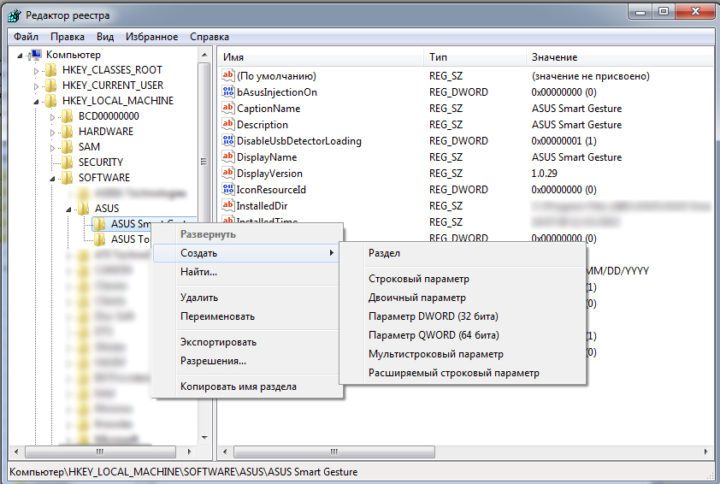Click string icon of InstalledDir value
720x484 pixels.
[228, 205]
